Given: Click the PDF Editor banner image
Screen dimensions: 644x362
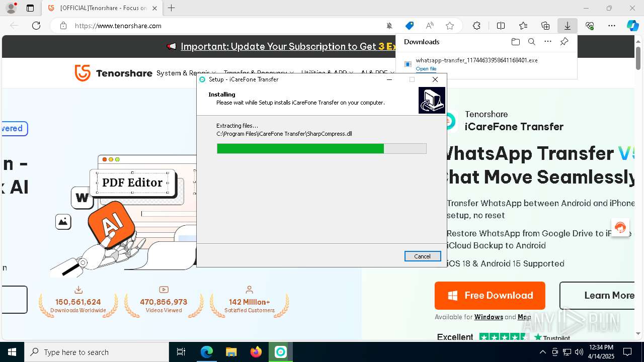Looking at the screenshot, I should 132,183.
